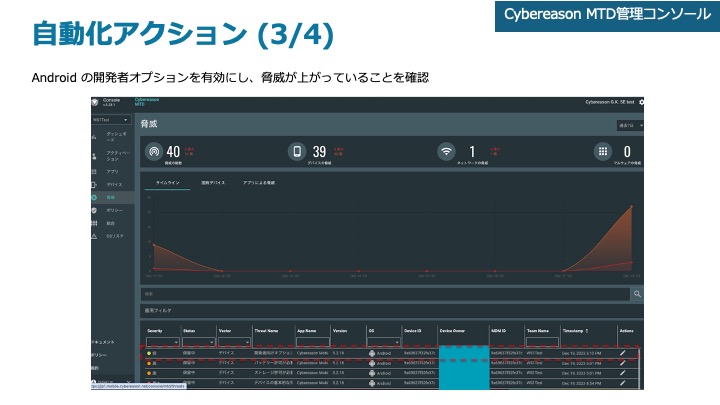
Task: Click edit pencil for the 5:13 PM threat row
Action: click(x=623, y=353)
